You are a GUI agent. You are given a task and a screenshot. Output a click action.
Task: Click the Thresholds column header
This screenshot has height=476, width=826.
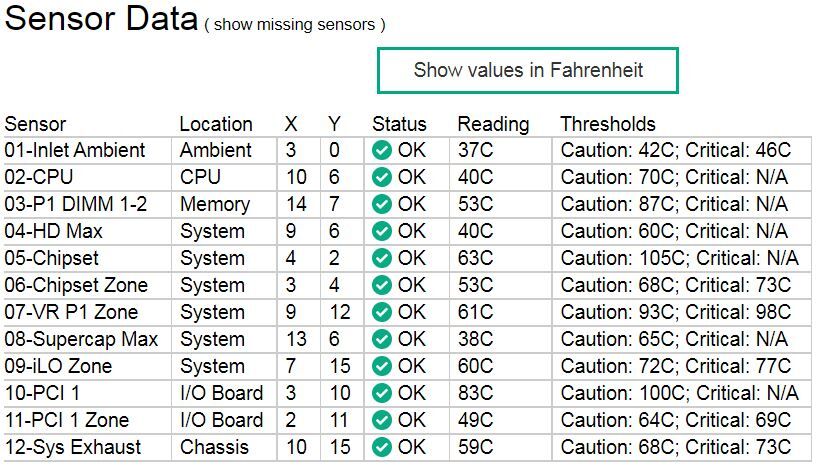click(x=608, y=124)
